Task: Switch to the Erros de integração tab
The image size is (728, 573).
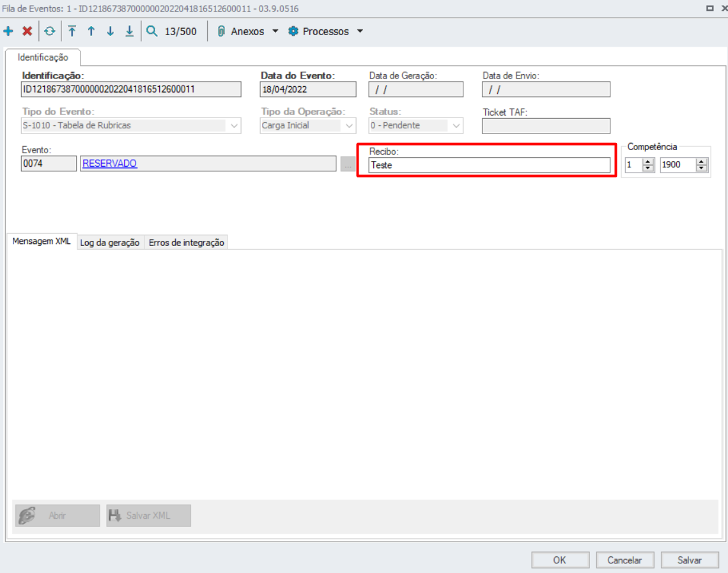Action: click(x=186, y=243)
